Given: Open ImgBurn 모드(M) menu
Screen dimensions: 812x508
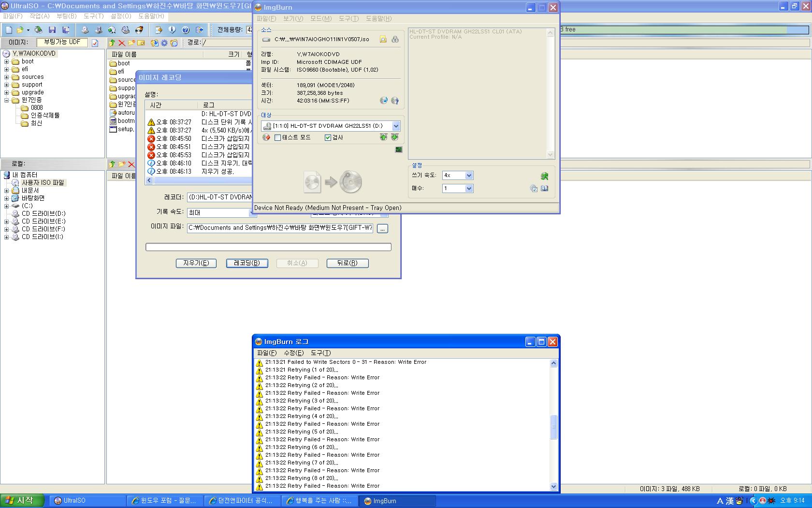Looking at the screenshot, I should coord(321,18).
